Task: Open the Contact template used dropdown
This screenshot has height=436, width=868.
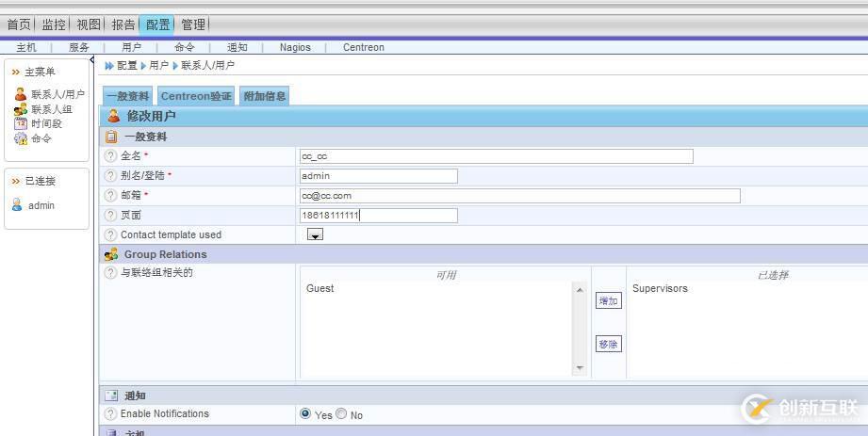Action: [315, 234]
